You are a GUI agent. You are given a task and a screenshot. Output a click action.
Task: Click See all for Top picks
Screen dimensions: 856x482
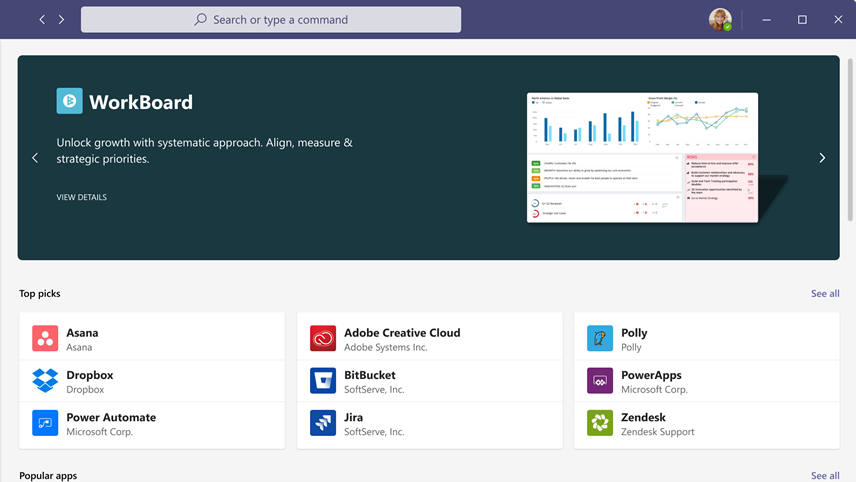click(825, 293)
